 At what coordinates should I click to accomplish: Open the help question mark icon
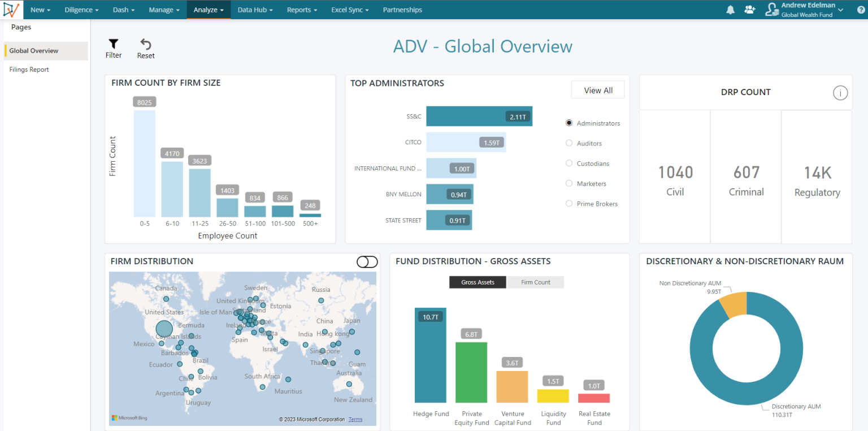point(860,10)
